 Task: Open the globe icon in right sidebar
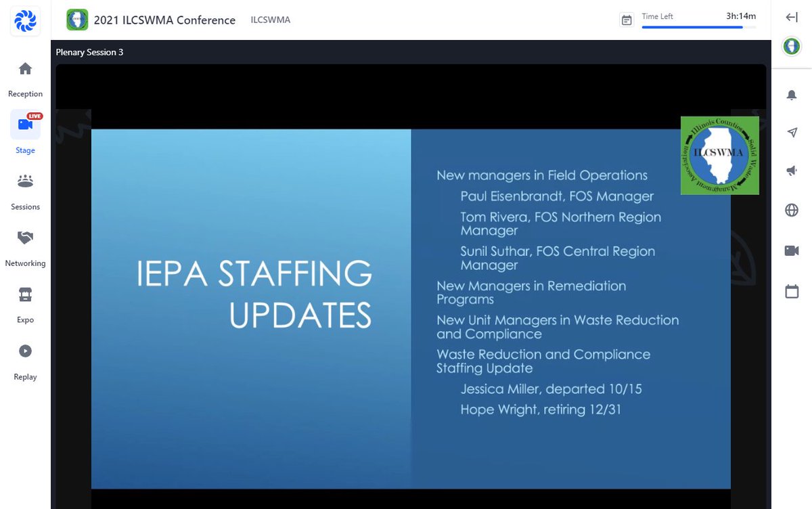click(792, 211)
